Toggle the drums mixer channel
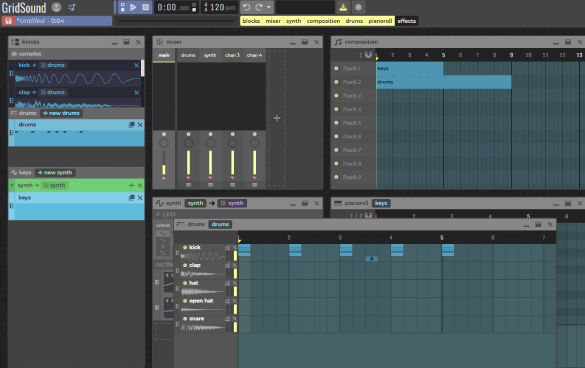This screenshot has width=585, height=368. 188,134
